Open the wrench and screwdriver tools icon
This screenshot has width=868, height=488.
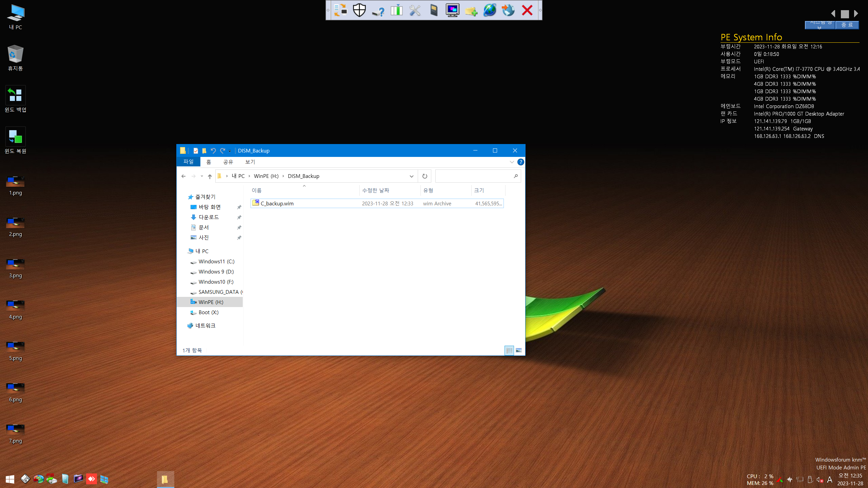click(x=415, y=10)
